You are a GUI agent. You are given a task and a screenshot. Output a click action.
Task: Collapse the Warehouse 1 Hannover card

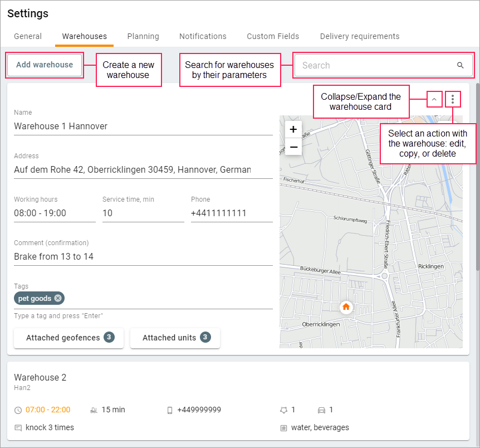pos(434,99)
